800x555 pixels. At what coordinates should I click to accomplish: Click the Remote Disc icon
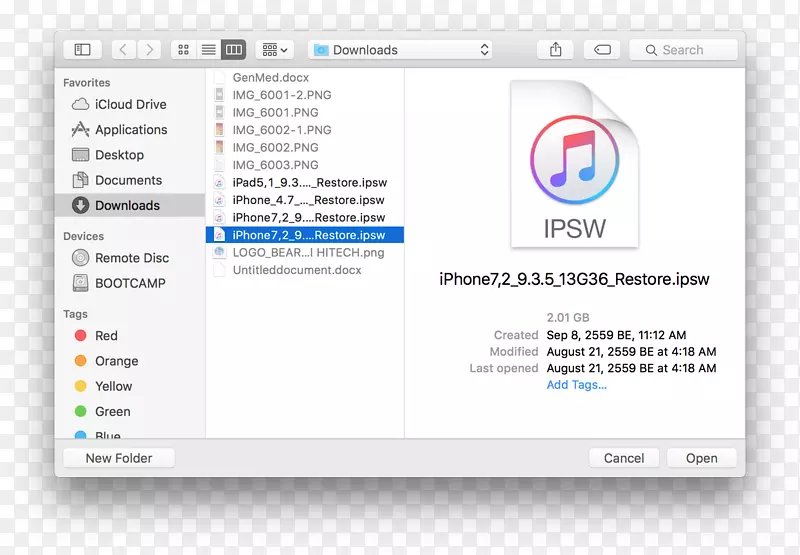[x=80, y=258]
